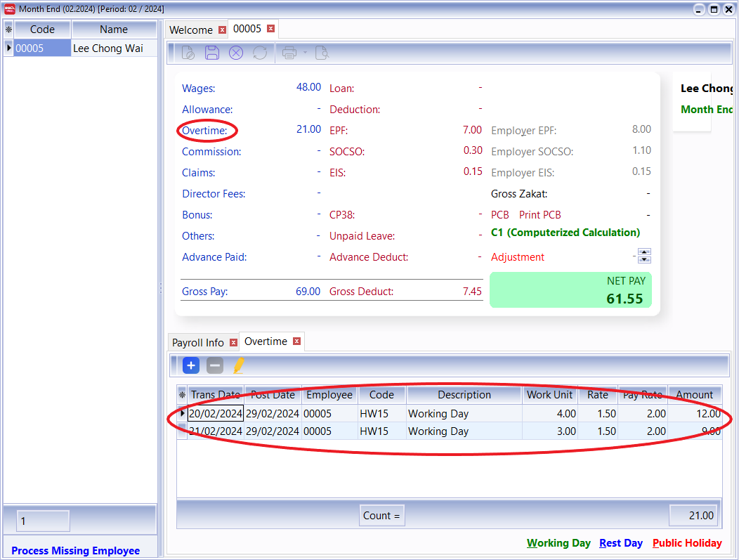Click the asterisk column selector in overtime grid
Screen dimensions: 739x560
click(182, 395)
